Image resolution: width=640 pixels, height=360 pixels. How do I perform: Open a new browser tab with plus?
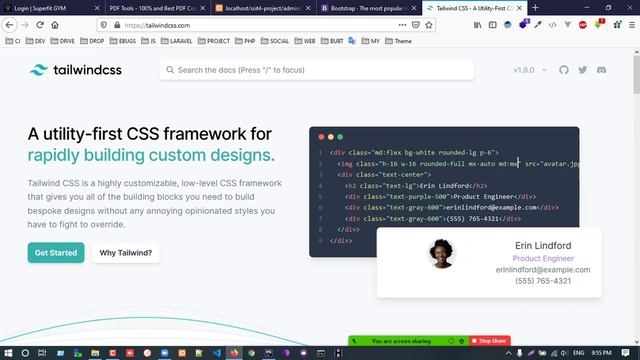click(535, 8)
